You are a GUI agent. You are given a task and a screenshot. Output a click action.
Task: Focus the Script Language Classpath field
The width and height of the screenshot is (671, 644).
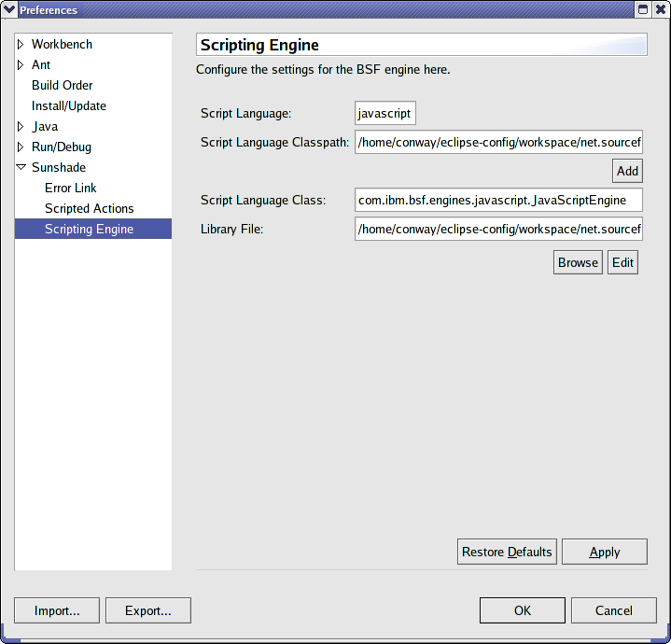click(x=498, y=143)
